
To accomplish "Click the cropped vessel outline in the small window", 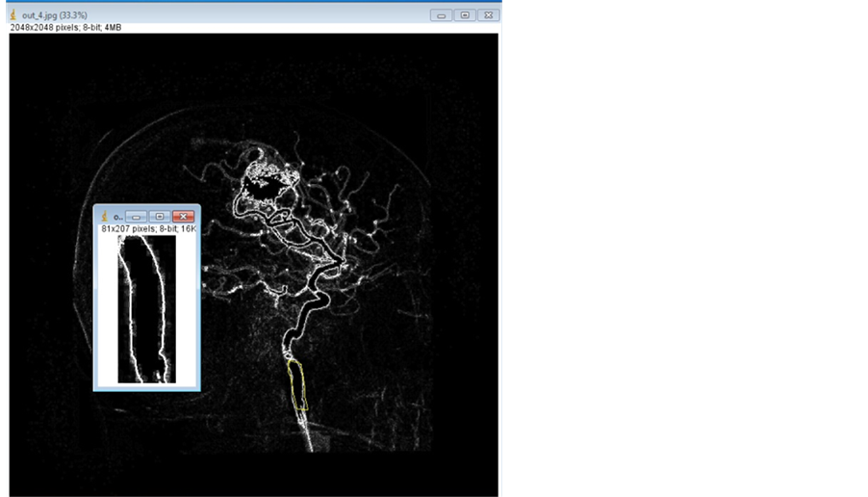I will pyautogui.click(x=146, y=308).
